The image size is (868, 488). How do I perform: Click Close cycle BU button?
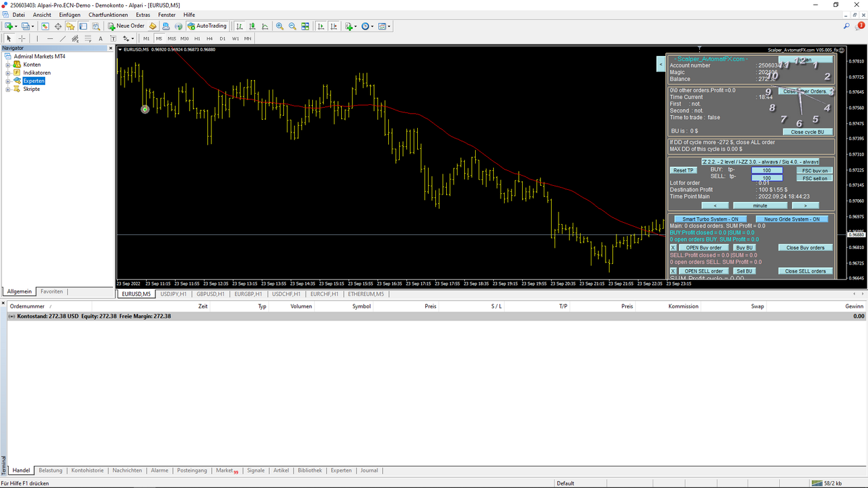pos(807,132)
